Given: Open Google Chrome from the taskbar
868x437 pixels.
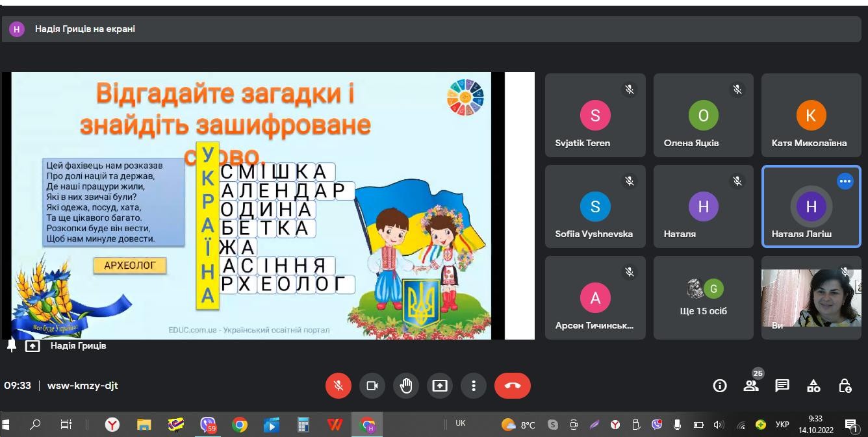Looking at the screenshot, I should pyautogui.click(x=240, y=425).
